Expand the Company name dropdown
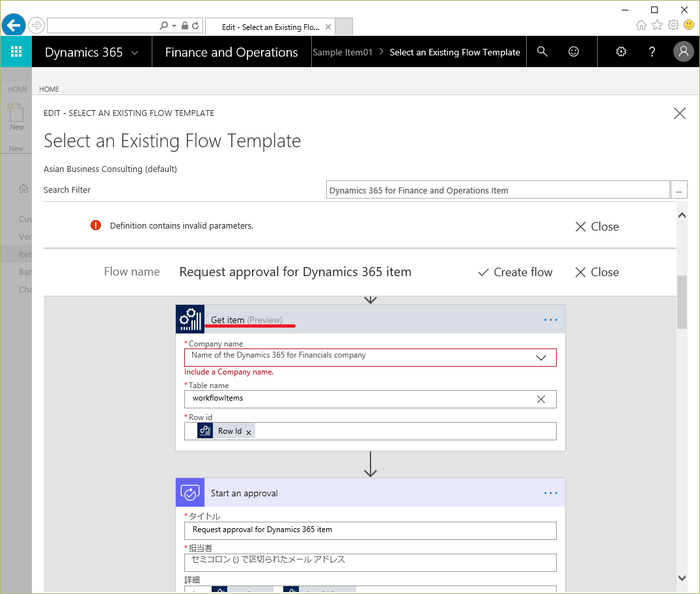The height and width of the screenshot is (594, 700). [x=540, y=358]
